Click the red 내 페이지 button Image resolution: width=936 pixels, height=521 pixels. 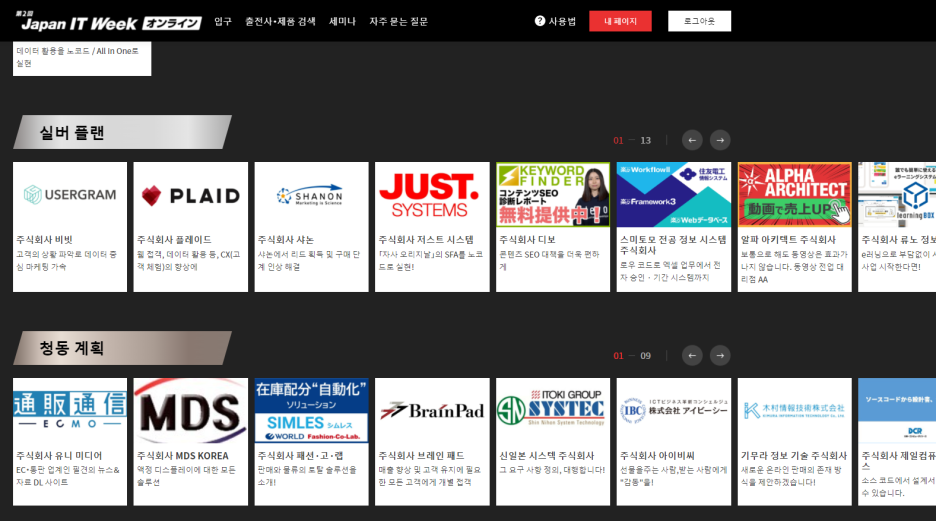tap(620, 21)
